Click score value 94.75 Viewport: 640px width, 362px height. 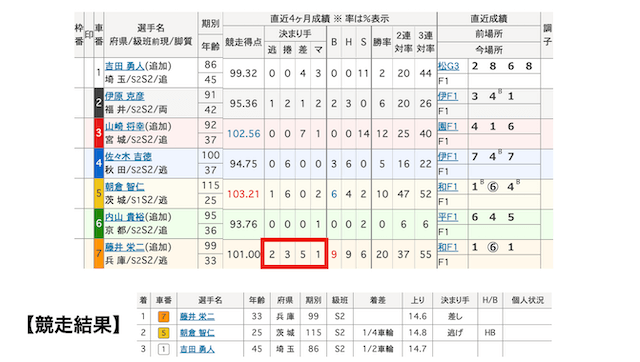243,164
